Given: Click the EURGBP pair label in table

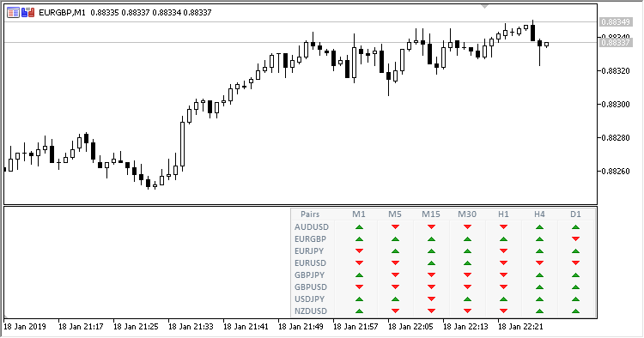Looking at the screenshot, I should coord(311,238).
